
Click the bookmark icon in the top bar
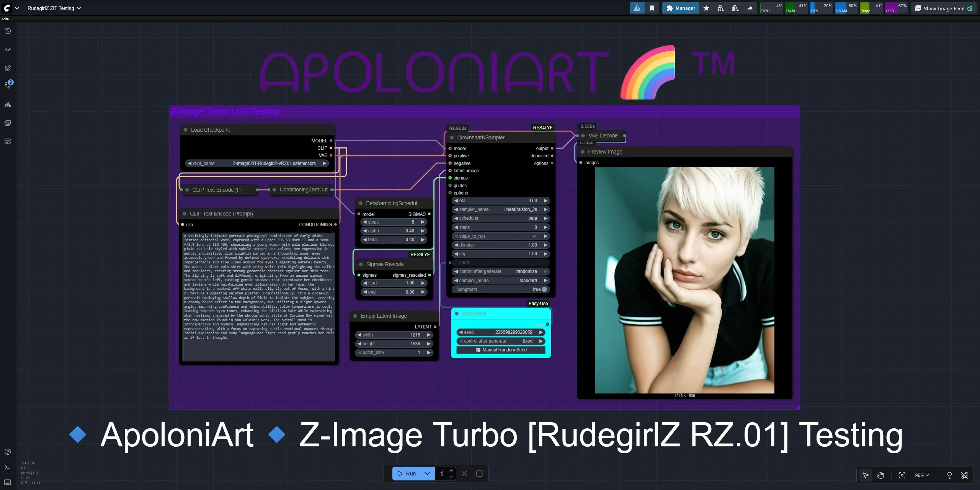click(x=652, y=8)
